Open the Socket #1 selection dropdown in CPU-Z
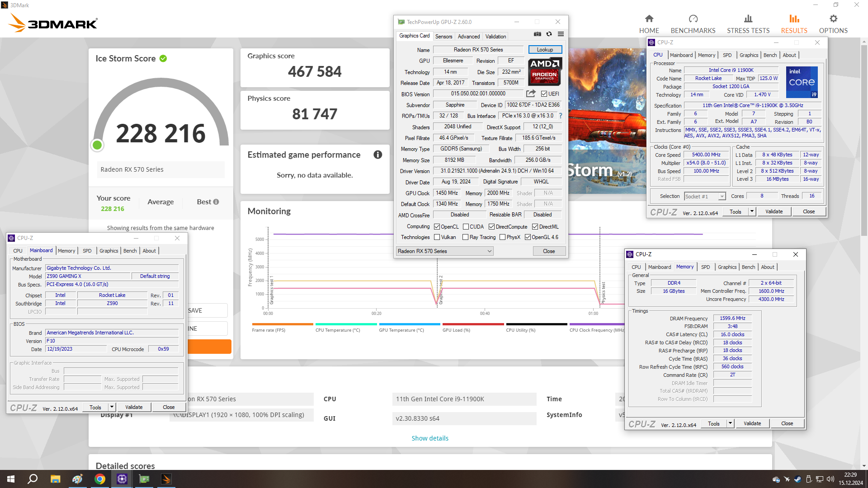This screenshot has width=868, height=488. (705, 196)
